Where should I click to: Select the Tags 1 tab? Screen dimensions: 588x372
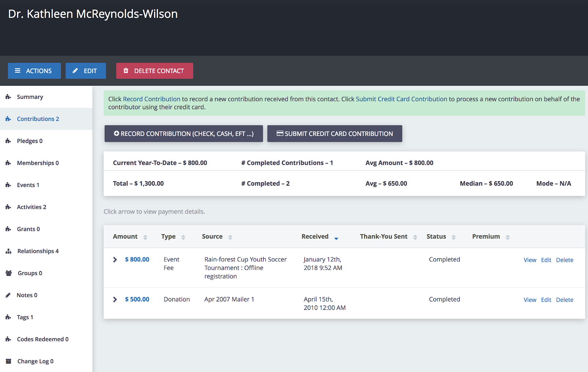point(46,318)
